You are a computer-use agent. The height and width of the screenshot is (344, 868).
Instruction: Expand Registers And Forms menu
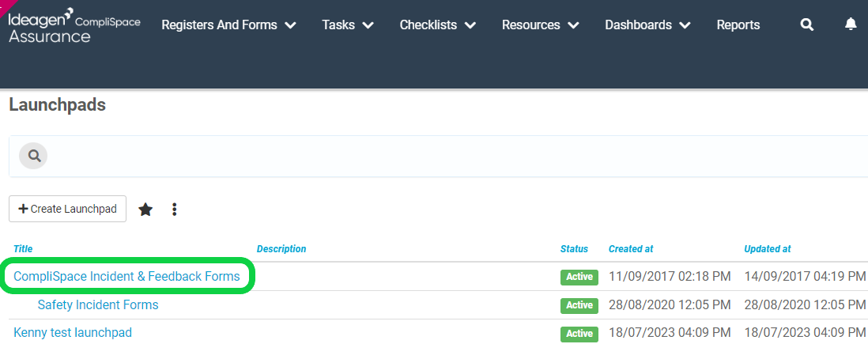point(228,25)
